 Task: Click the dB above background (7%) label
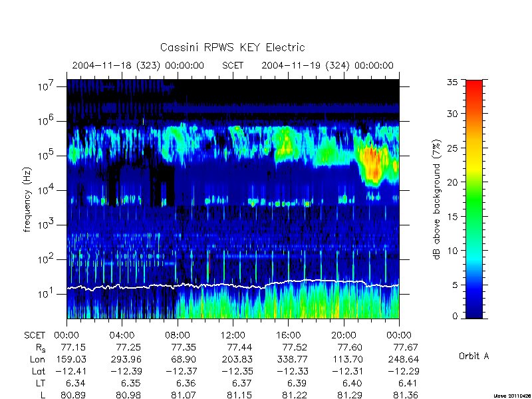437,199
